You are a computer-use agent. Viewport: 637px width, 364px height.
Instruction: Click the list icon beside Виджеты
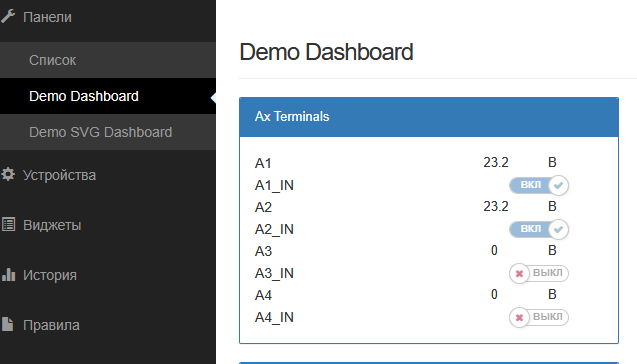[x=8, y=224]
